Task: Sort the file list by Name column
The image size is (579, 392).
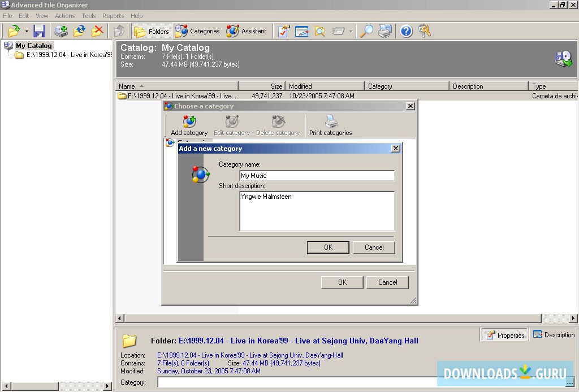Action: pyautogui.click(x=177, y=86)
